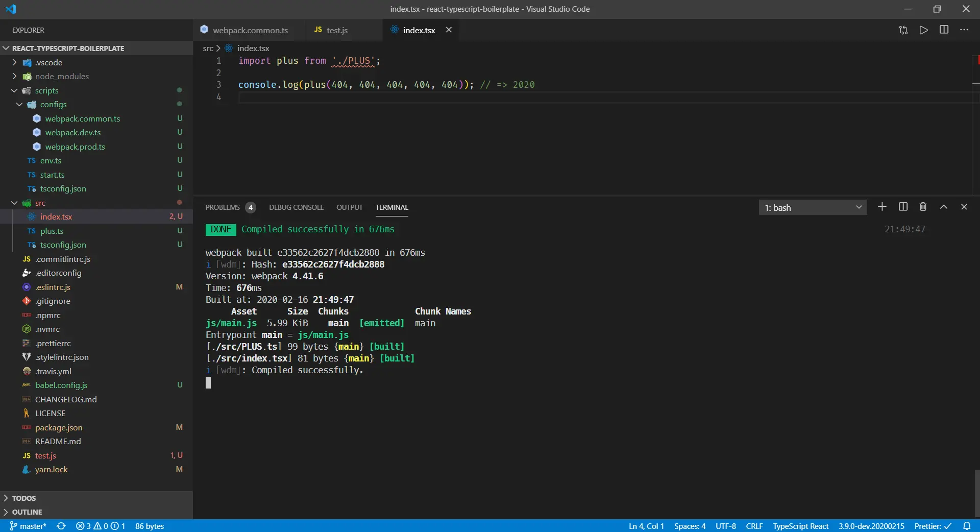Image resolution: width=980 pixels, height=532 pixels.
Task: Synchronize changes via status bar sync icon
Action: coord(61,526)
